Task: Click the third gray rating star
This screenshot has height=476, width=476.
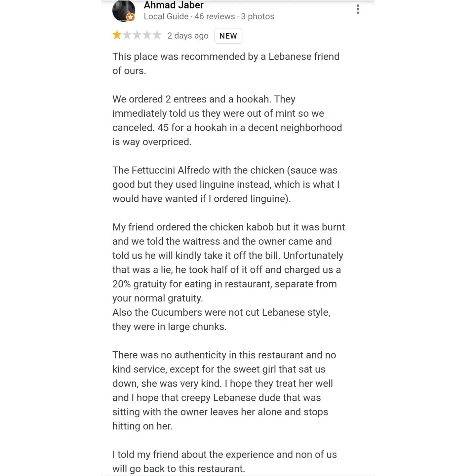Action: coord(137,35)
